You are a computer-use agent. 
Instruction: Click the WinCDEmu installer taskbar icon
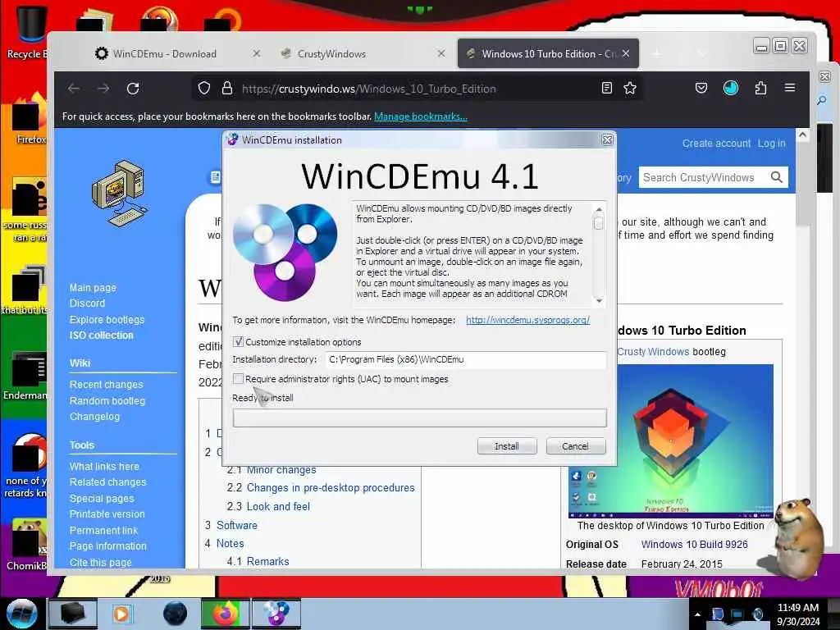tap(276, 614)
